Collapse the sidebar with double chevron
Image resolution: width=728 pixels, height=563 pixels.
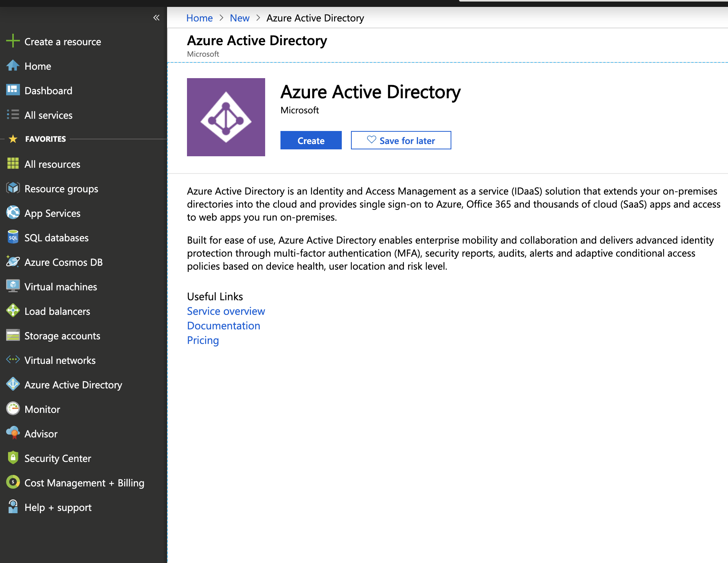coord(156,18)
